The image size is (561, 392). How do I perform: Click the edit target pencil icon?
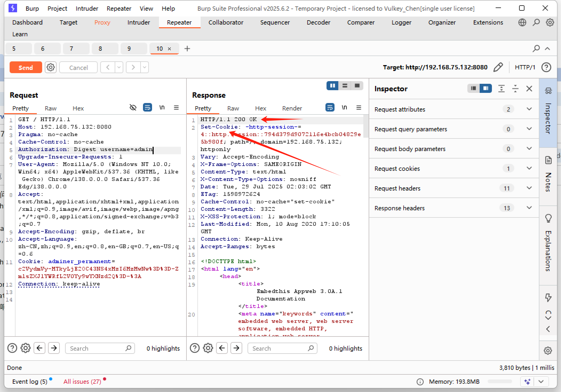[498, 67]
